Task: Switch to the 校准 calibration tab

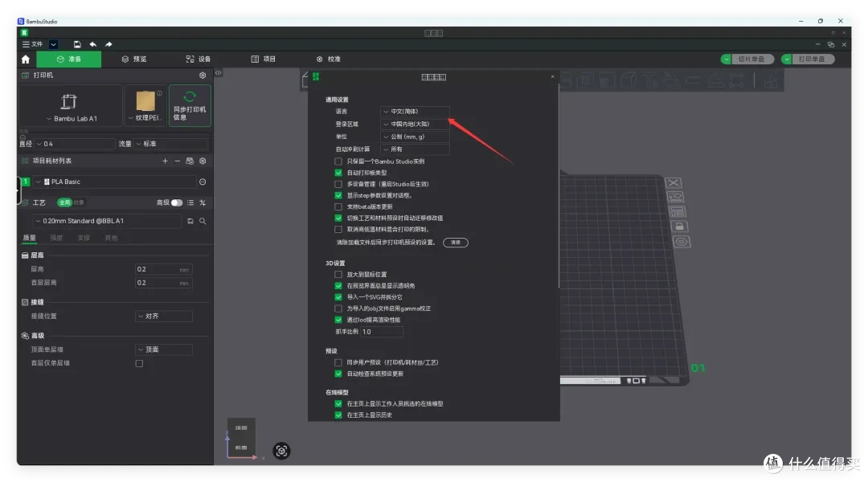Action: (x=328, y=59)
